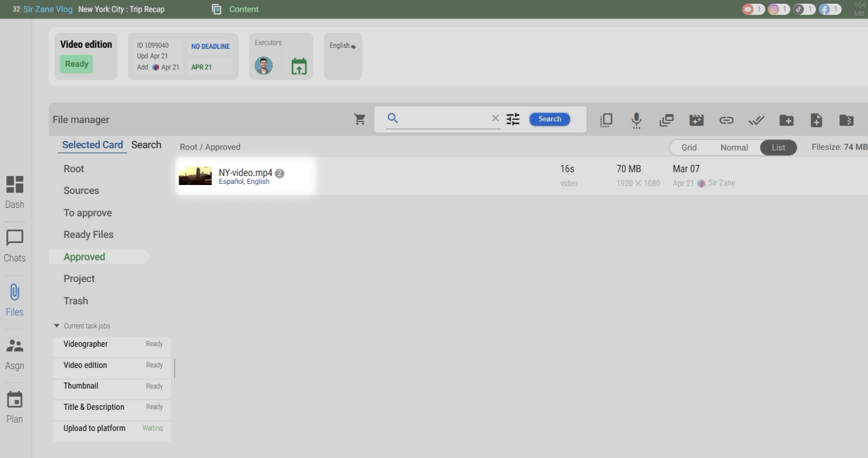Screen dimensions: 868x458
Task: Open the shopping cart icon
Action: pos(360,119)
